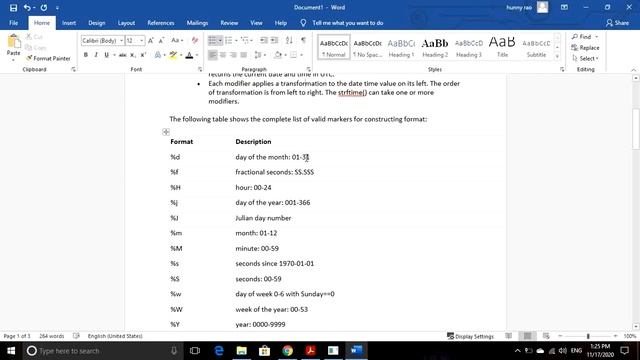Open Chrome from the taskbar

pos(287,351)
